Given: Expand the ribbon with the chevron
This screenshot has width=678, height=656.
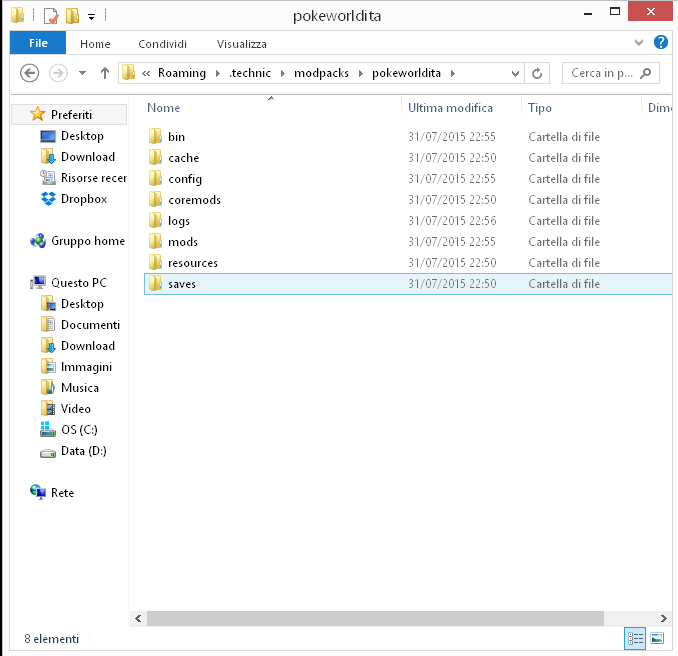Looking at the screenshot, I should pos(639,42).
